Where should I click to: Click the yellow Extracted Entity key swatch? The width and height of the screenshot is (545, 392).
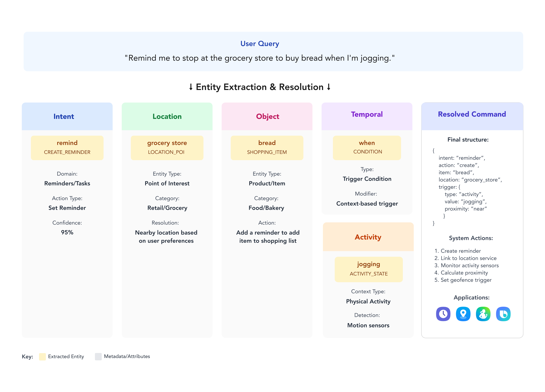pyautogui.click(x=43, y=356)
